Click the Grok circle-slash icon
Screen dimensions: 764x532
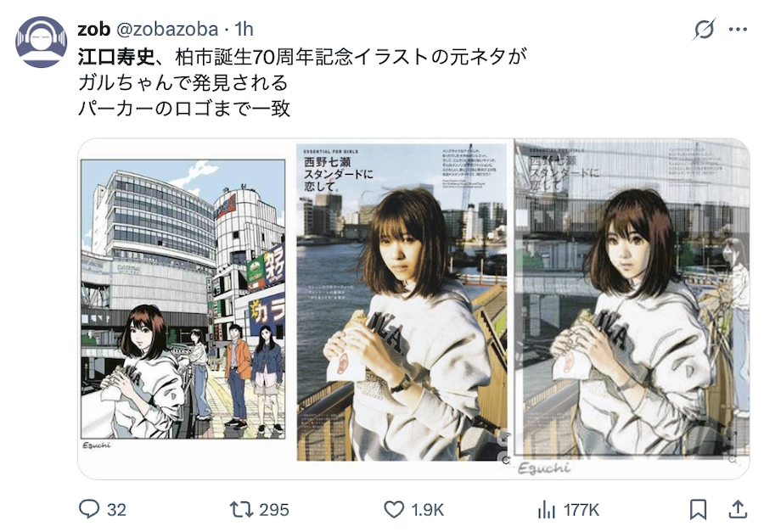click(705, 29)
